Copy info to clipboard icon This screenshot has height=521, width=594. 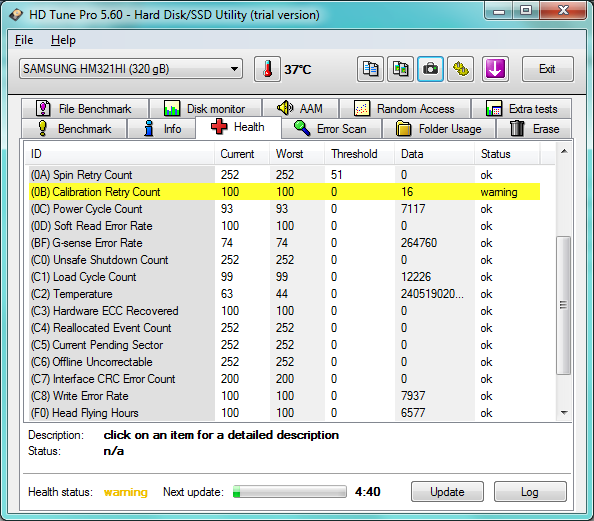coord(370,69)
